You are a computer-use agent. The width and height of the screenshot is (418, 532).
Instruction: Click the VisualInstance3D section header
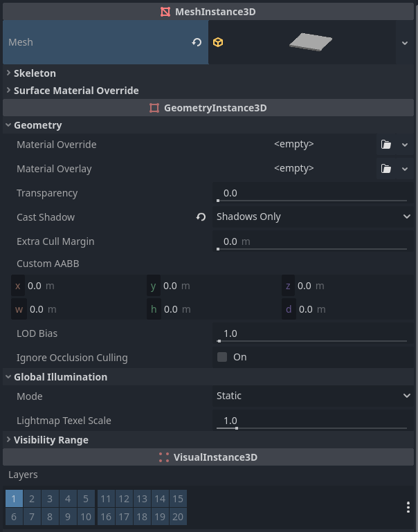208,457
